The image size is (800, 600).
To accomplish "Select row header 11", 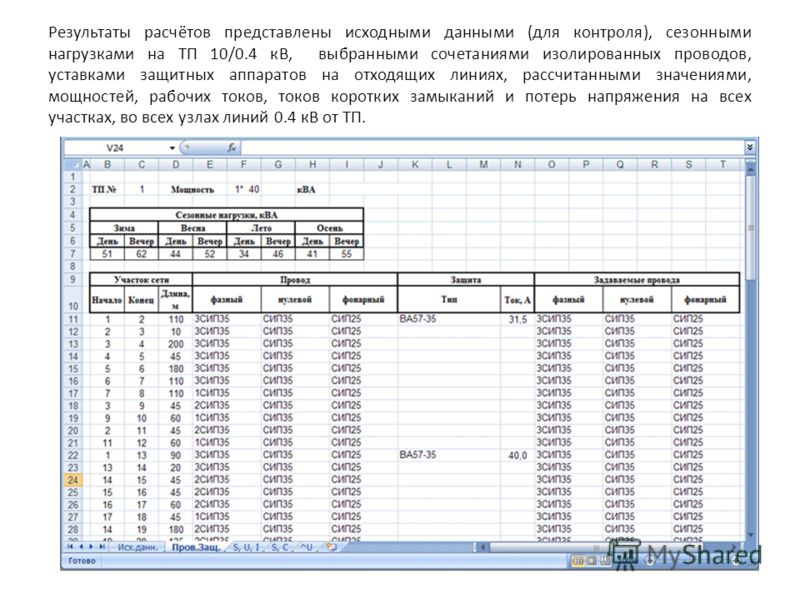I will (x=73, y=319).
